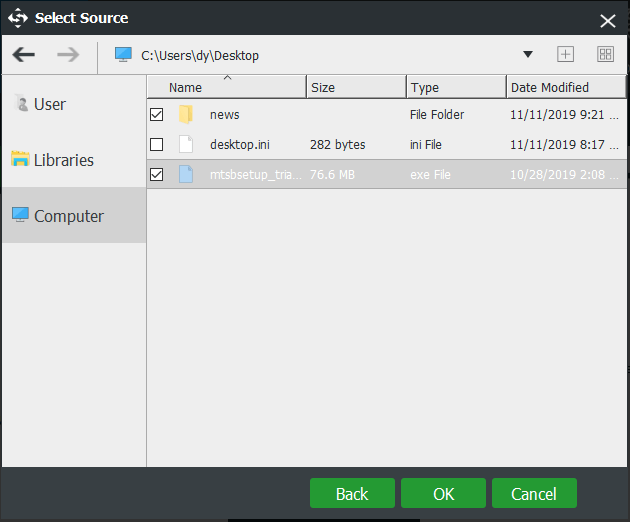Click the mtsbsetup exe file icon

pos(186,175)
